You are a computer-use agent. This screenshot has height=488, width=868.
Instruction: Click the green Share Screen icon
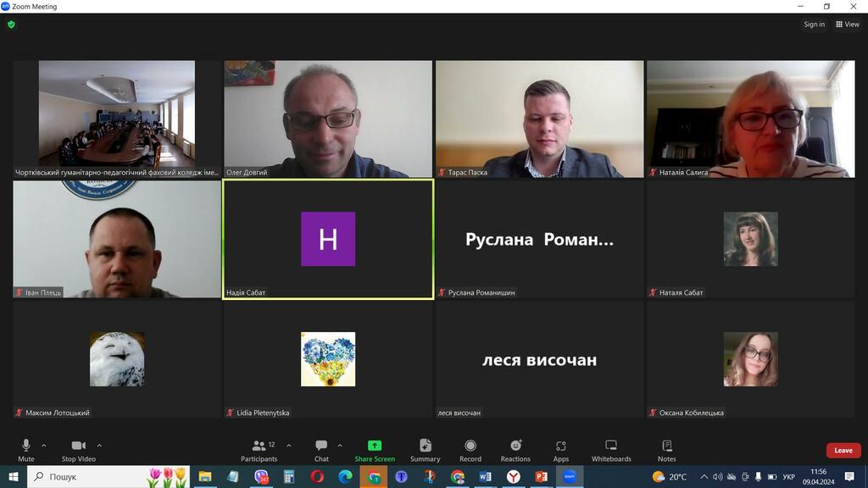[x=375, y=446]
